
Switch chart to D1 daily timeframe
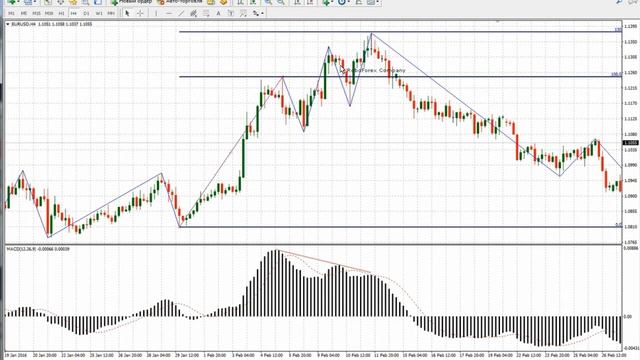click(86, 13)
